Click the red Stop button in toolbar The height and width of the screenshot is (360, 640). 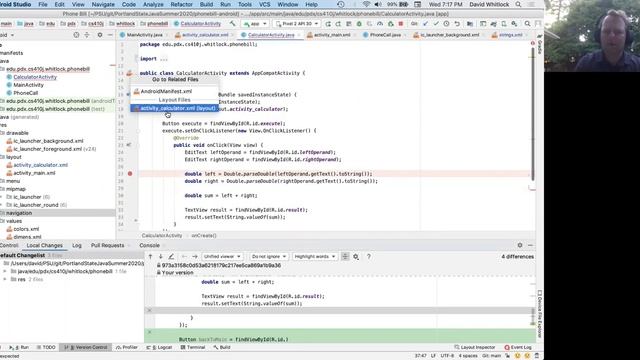[x=400, y=24]
